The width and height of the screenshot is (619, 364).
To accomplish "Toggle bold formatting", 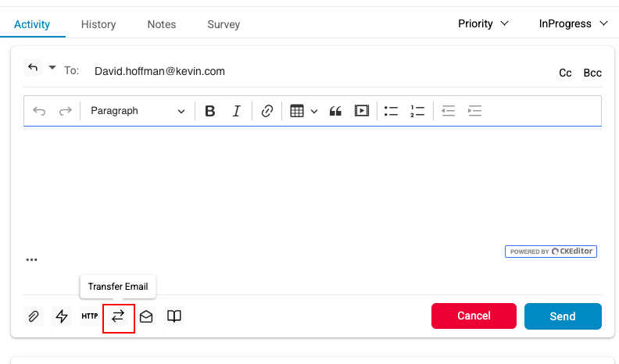I will 209,111.
